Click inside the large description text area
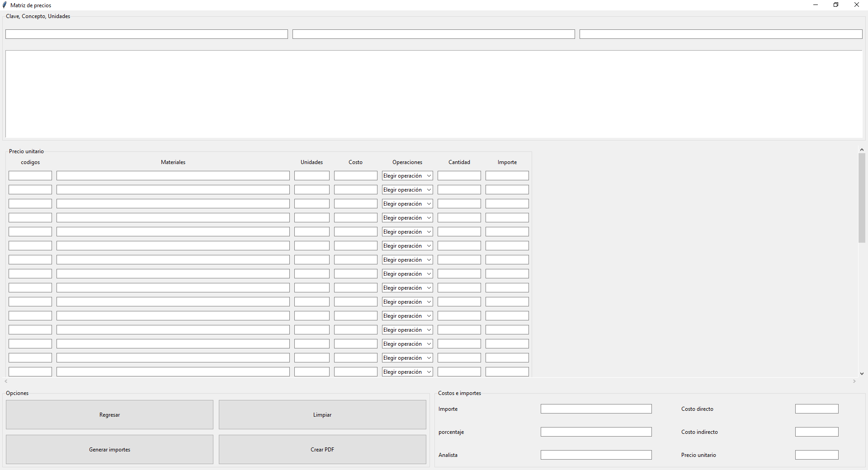The image size is (868, 470). [434, 94]
